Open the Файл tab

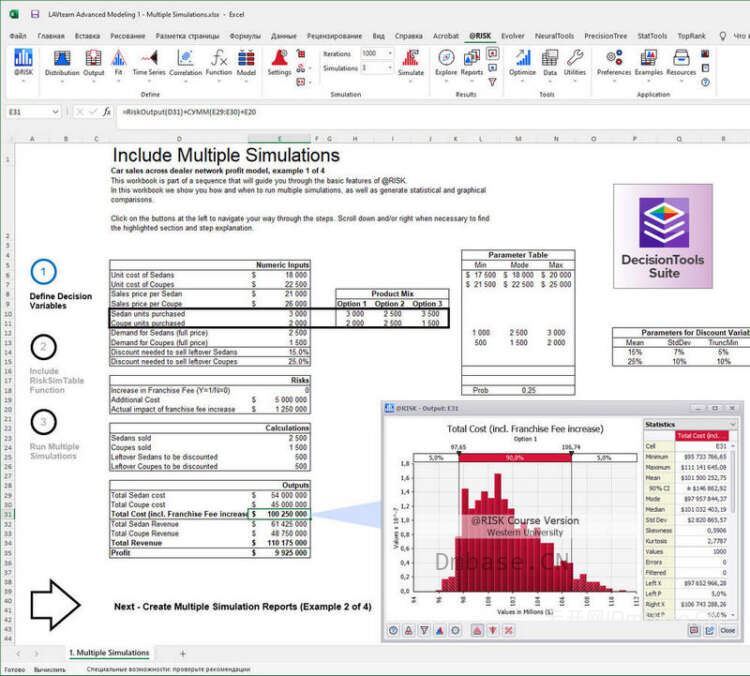[x=18, y=36]
